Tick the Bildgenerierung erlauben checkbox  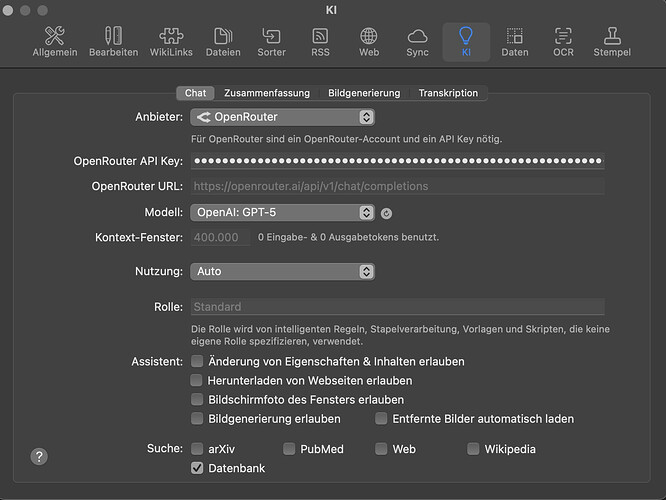point(198,419)
